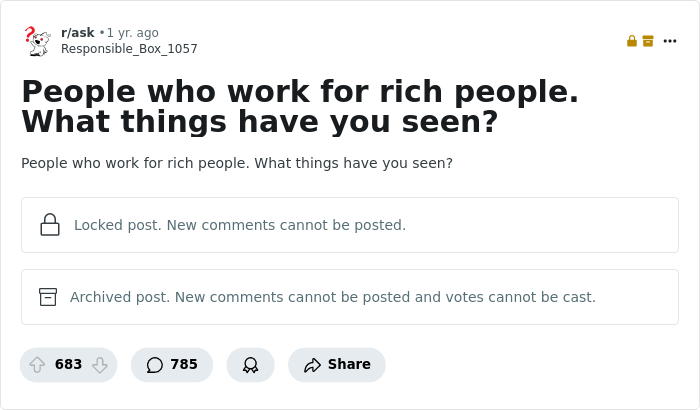The image size is (700, 410).
Task: Click the gold lock status icon
Action: [632, 41]
